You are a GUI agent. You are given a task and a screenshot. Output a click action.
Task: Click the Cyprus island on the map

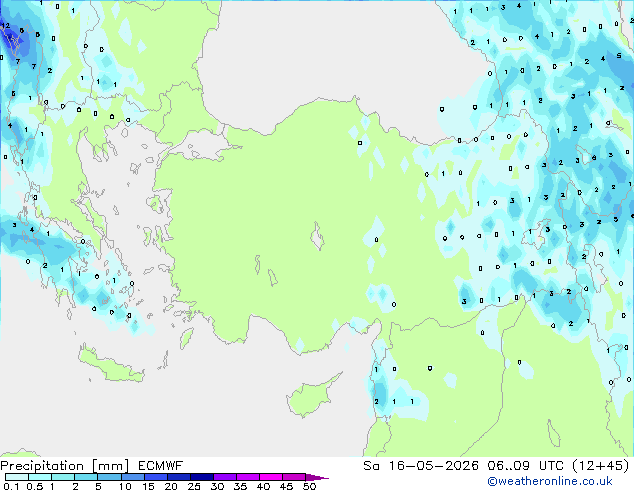pos(312,395)
